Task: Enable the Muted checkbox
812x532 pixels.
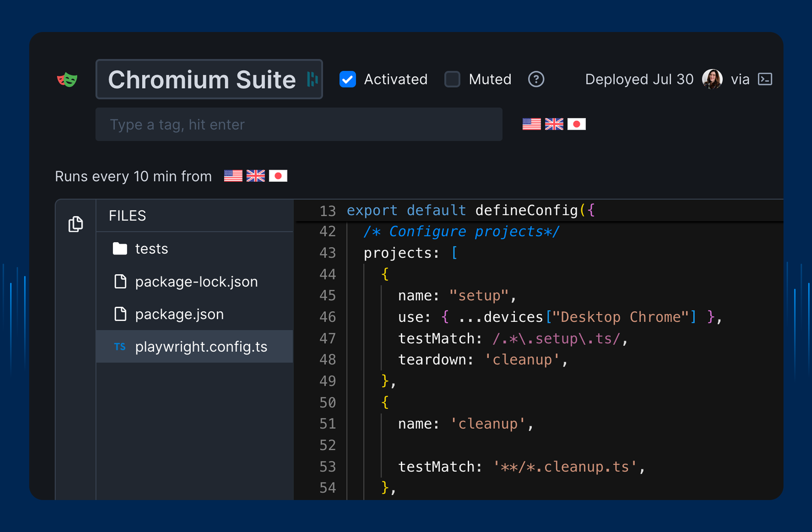Action: coord(452,79)
